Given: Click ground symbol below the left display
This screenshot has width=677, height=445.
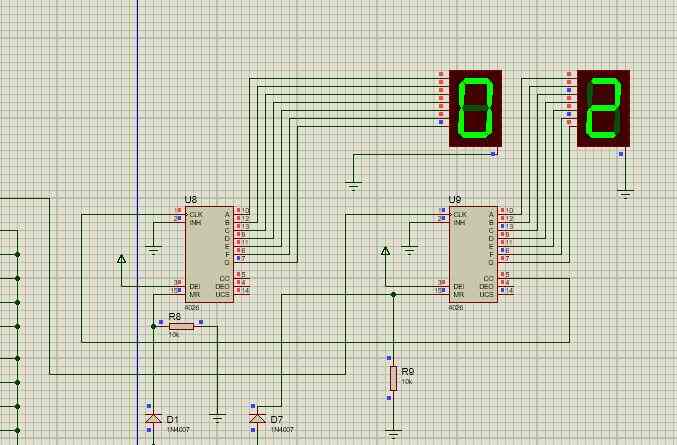Looking at the screenshot, I should [x=352, y=185].
